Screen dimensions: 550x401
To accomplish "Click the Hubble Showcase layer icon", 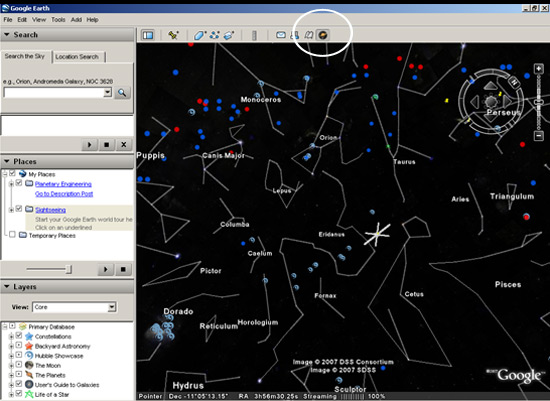I will (29, 356).
